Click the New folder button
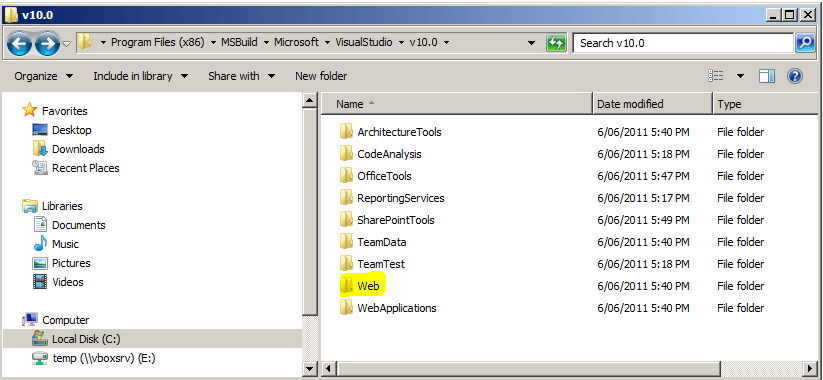 click(x=321, y=76)
